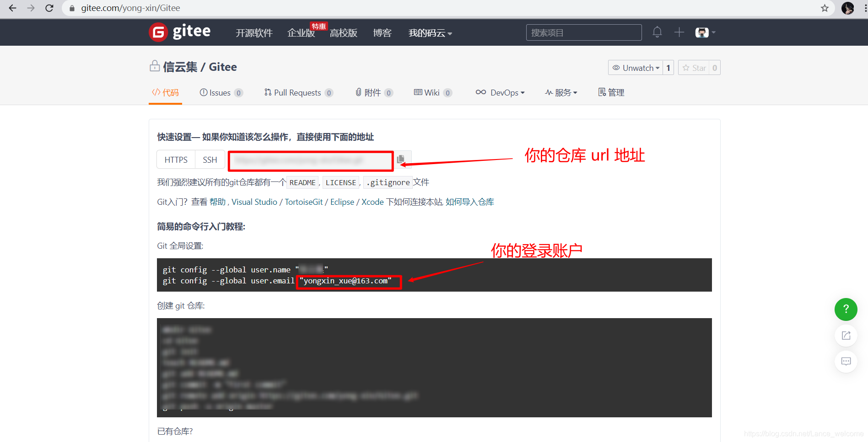
Task: Open the user avatar menu in the header
Action: click(705, 32)
